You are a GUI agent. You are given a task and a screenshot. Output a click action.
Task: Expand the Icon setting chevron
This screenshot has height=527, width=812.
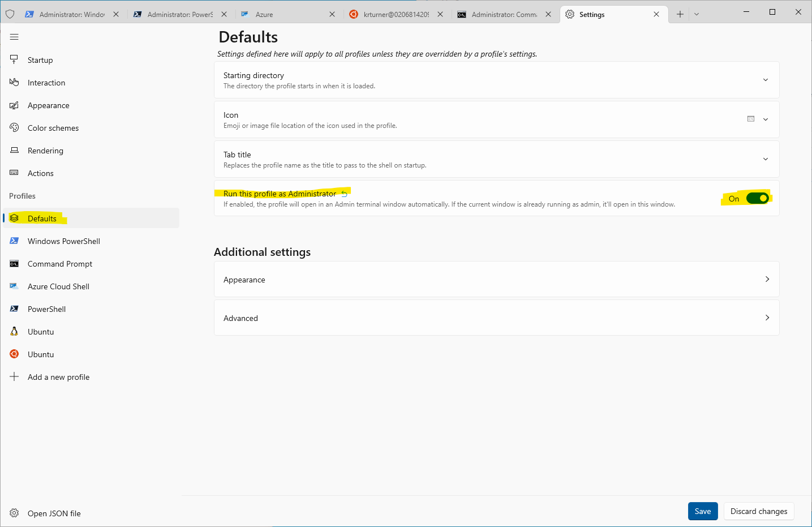tap(765, 119)
